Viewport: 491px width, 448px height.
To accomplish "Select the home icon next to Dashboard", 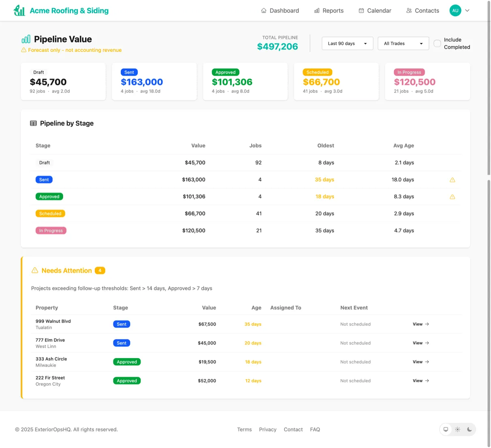I will (263, 11).
